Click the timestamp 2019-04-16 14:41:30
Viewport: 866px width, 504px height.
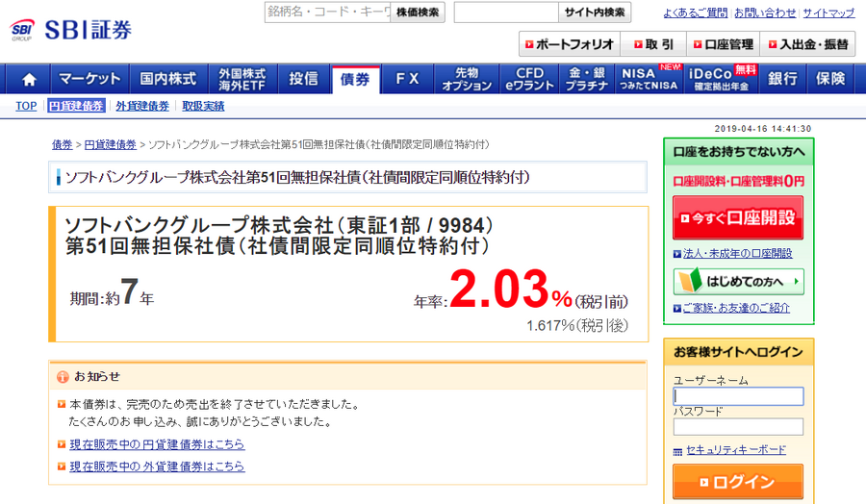[763, 129]
